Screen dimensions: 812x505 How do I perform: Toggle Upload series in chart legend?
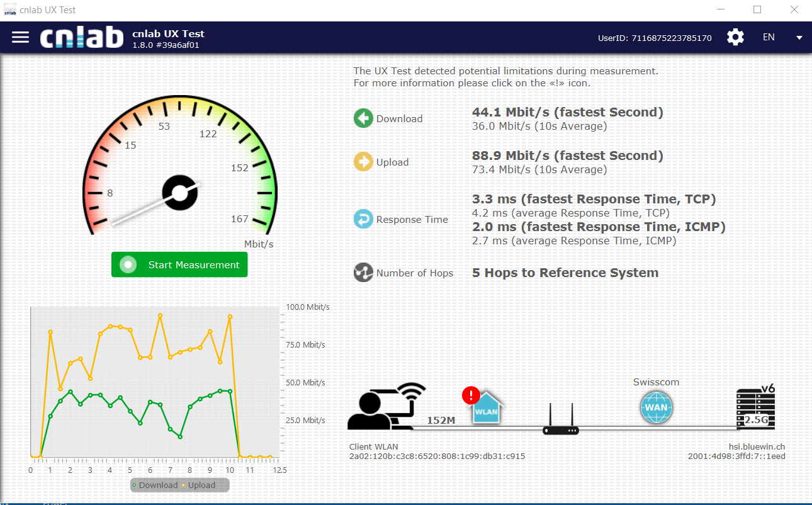(x=199, y=485)
